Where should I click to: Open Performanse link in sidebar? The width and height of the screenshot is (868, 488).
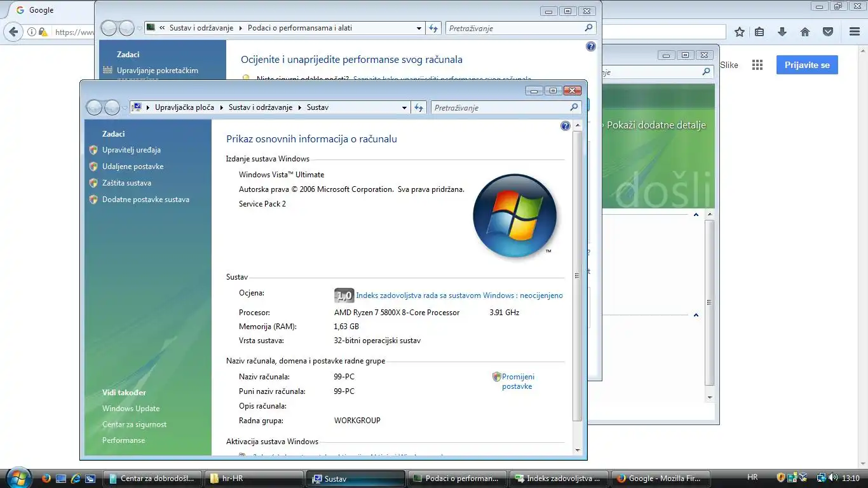click(123, 440)
